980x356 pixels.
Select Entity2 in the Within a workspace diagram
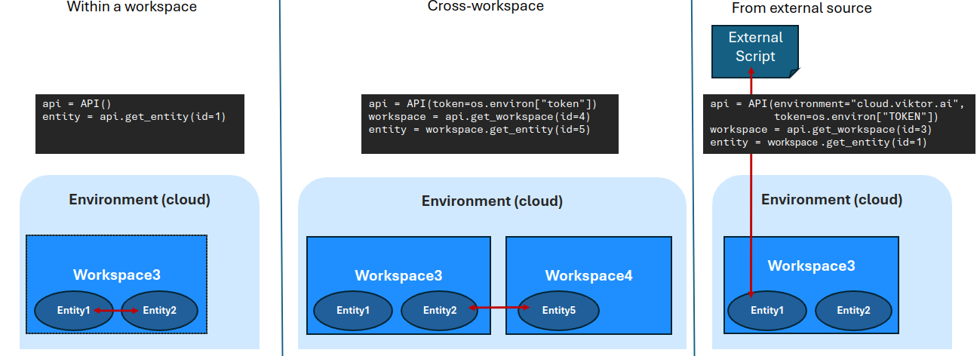[160, 310]
